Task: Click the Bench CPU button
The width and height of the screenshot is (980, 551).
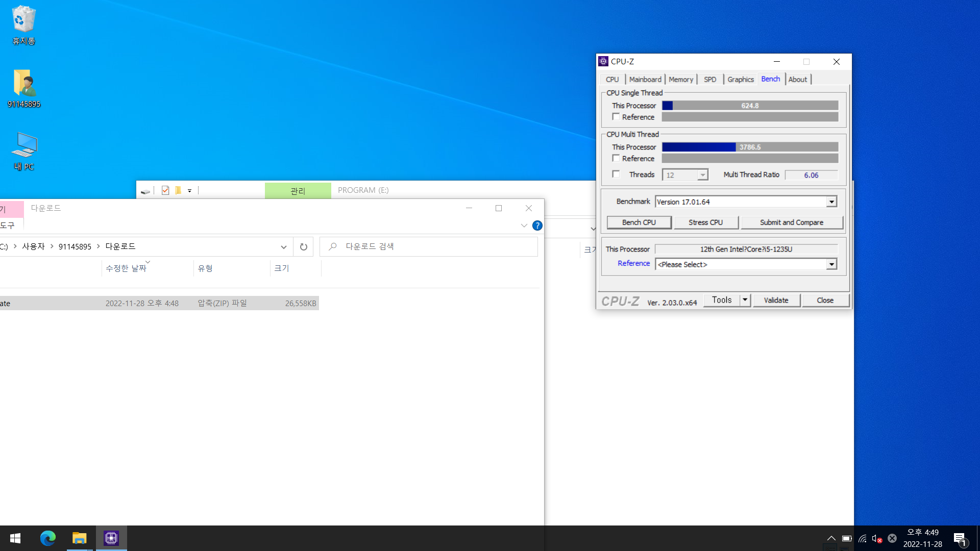Action: tap(639, 222)
